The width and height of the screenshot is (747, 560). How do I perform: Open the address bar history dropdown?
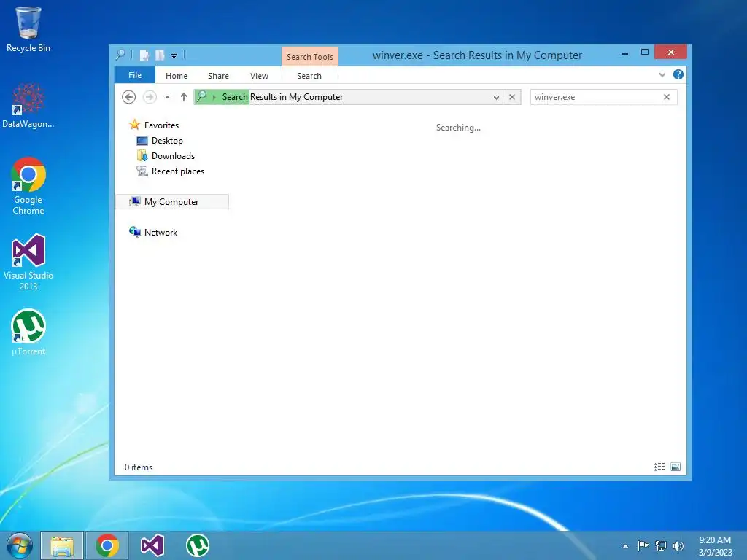(496, 97)
